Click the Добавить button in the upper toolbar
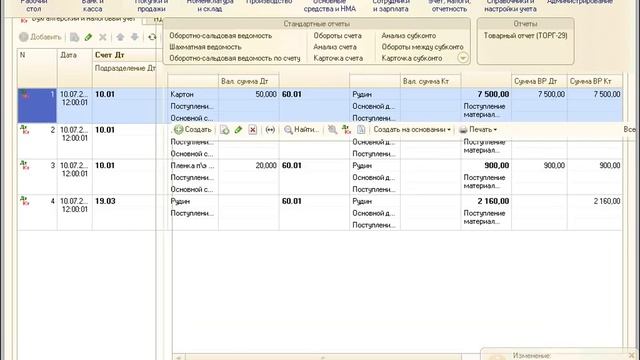This screenshot has height=360, width=640. pyautogui.click(x=40, y=37)
